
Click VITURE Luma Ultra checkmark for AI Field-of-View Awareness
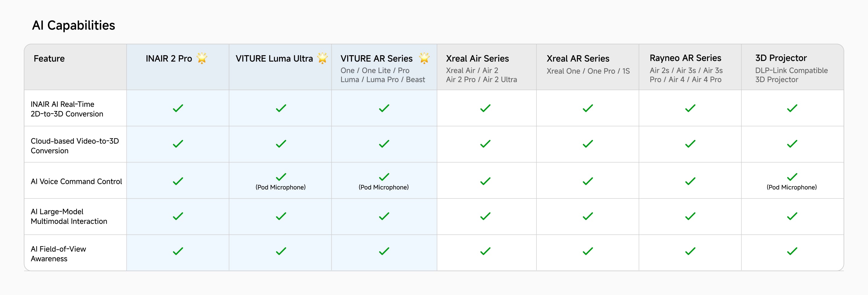[281, 251]
